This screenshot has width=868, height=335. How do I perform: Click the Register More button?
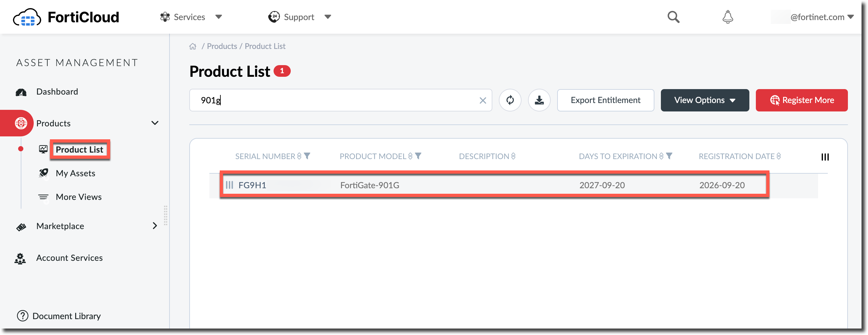pos(801,100)
